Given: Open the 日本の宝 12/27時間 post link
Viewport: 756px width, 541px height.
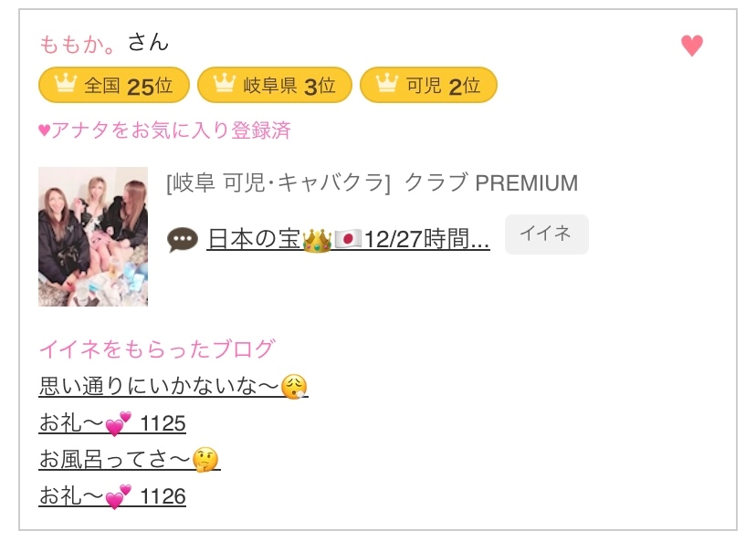Looking at the screenshot, I should pos(348,239).
